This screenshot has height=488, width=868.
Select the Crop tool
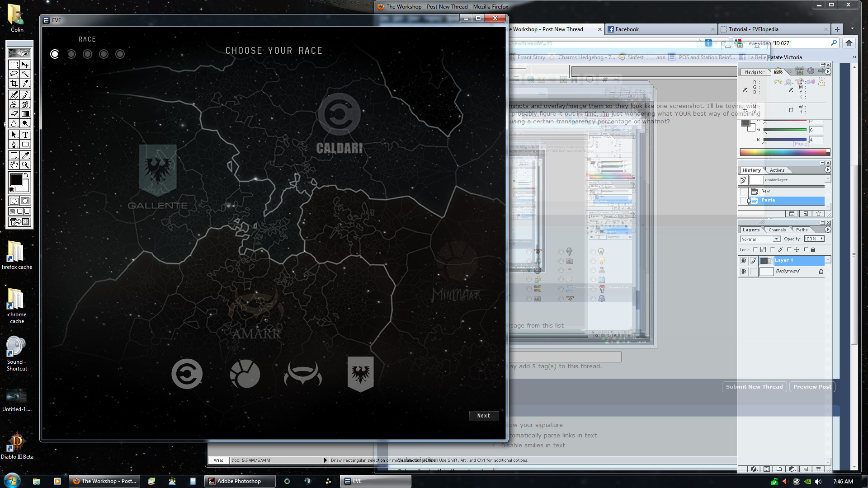[x=14, y=84]
